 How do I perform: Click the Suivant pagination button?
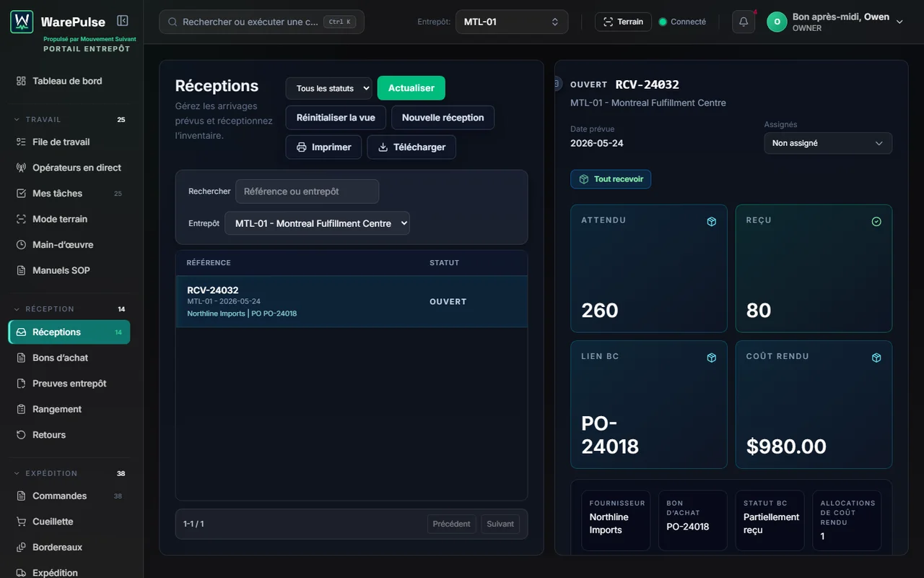tap(500, 524)
